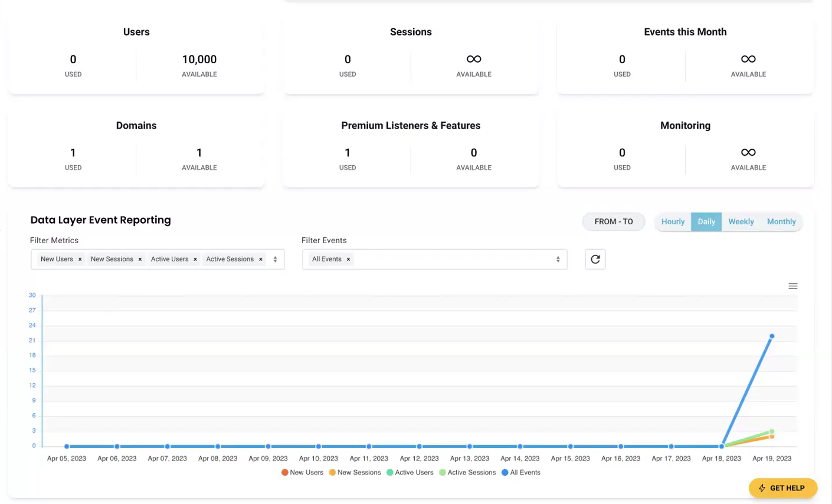
Task: Select the Daily reporting tab
Action: pos(706,222)
